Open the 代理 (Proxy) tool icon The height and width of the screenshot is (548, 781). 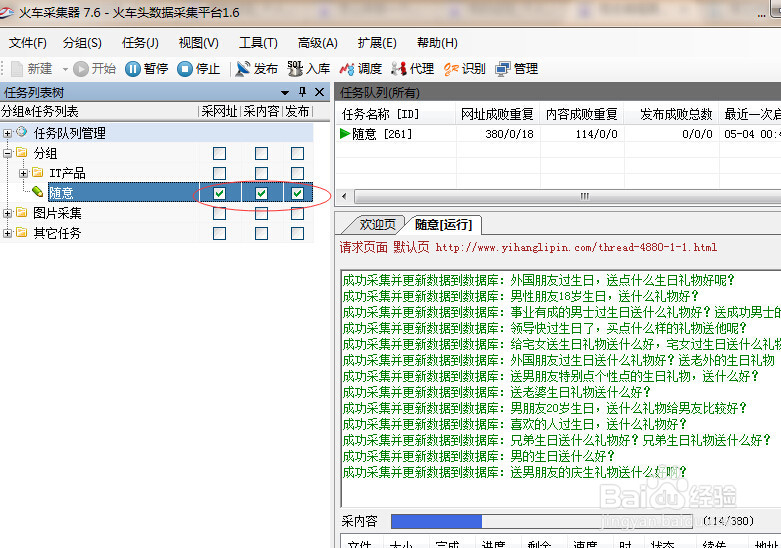[x=398, y=69]
